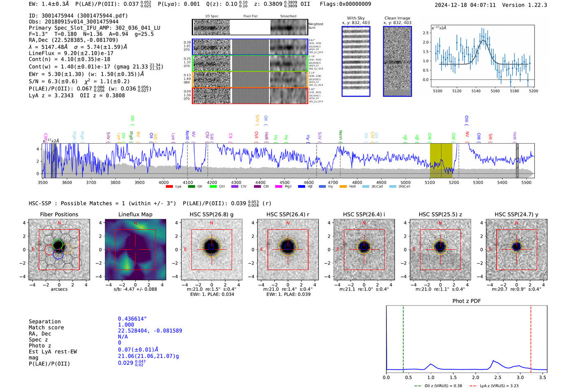576x392 pixels.
Task: Click the blue Hβ legend swatch
Action: click(302, 187)
